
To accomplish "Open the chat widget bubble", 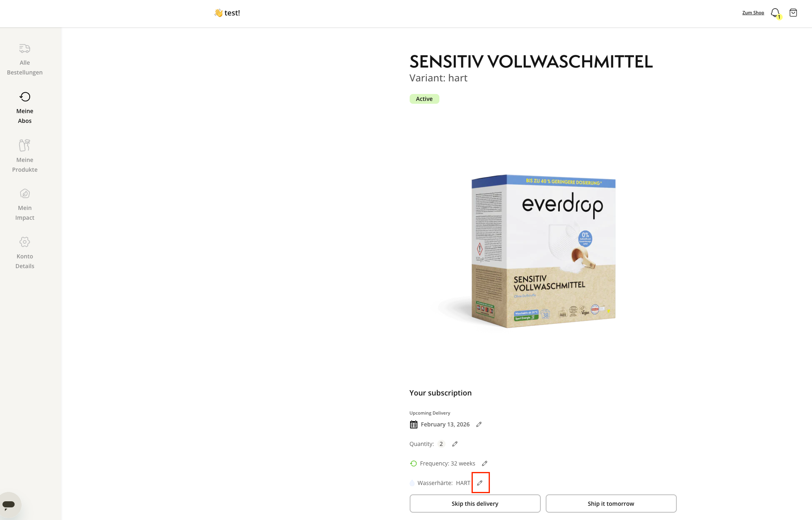I will pos(9,505).
